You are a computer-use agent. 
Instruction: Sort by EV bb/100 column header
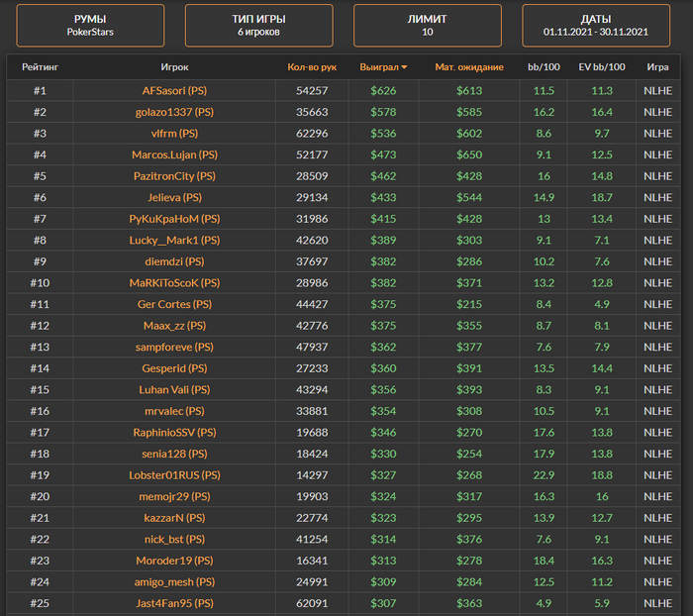click(602, 67)
